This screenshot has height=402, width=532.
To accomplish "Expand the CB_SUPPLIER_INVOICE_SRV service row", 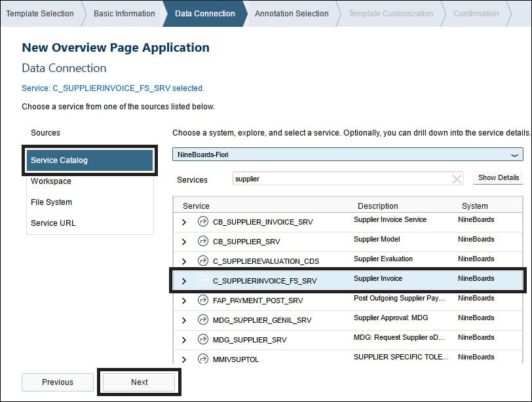I will pyautogui.click(x=184, y=222).
